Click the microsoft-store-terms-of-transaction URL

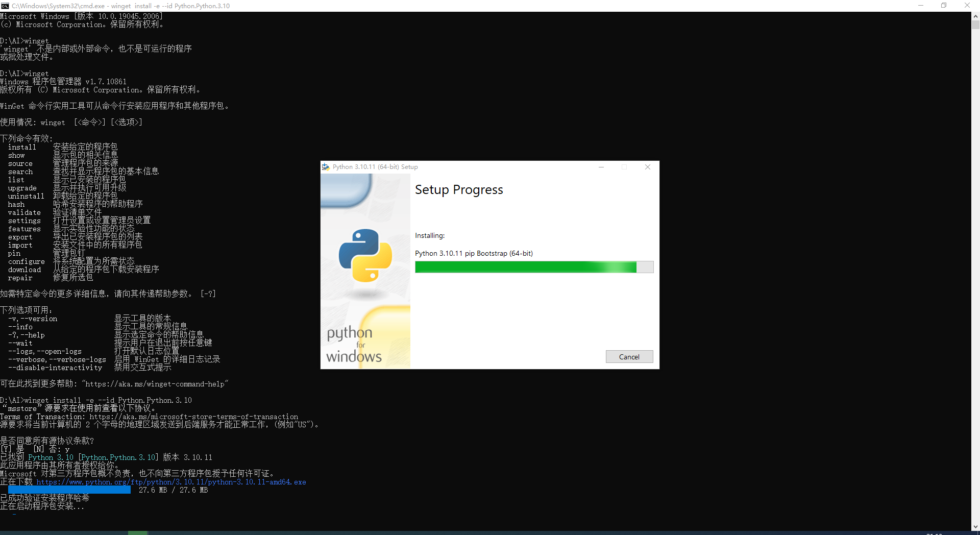pos(193,417)
